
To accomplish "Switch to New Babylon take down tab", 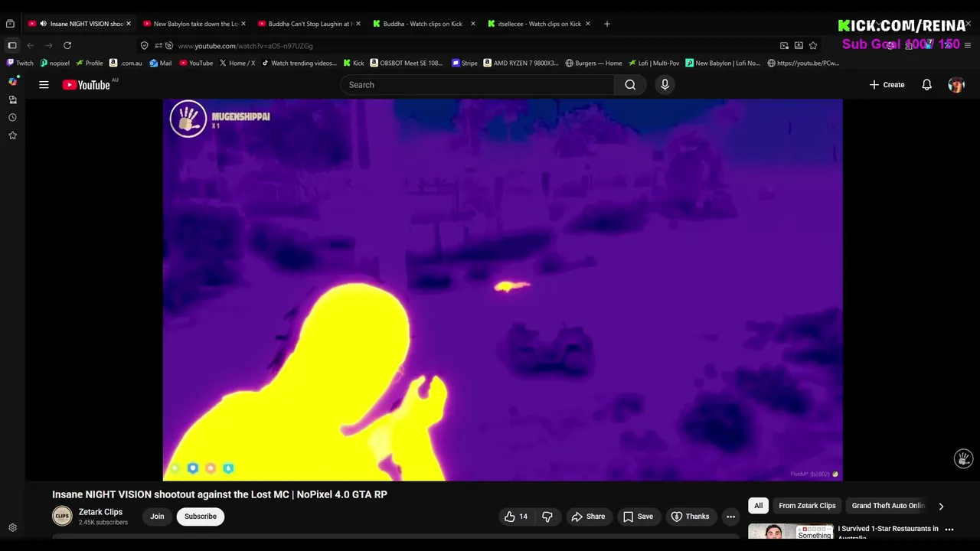I will point(194,24).
